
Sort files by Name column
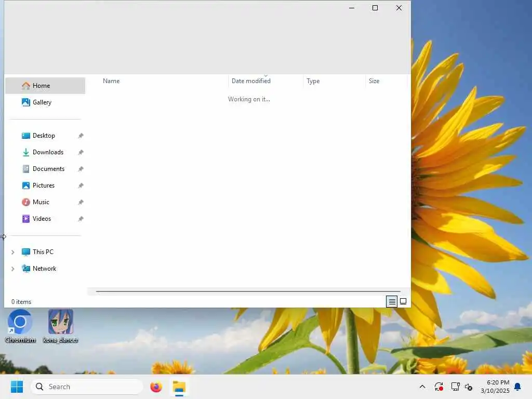164,81
